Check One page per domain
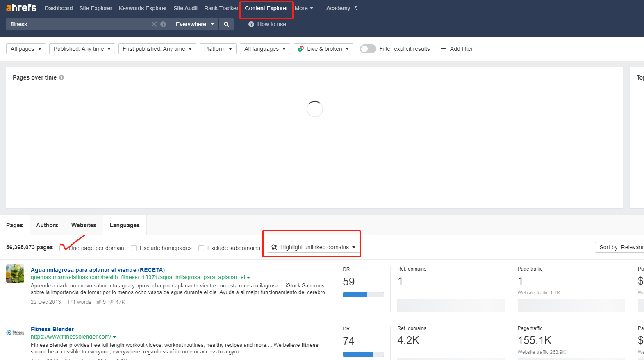This screenshot has width=644, height=360. tap(62, 248)
